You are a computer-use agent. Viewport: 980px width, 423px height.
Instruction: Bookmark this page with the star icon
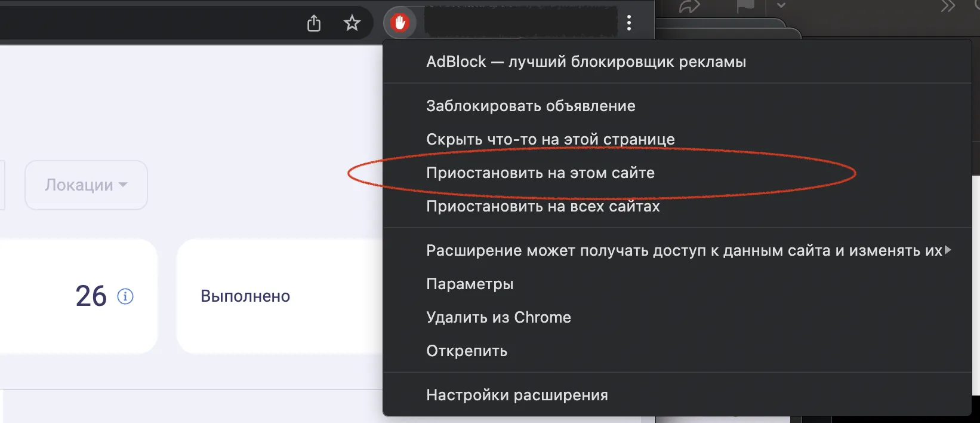(352, 23)
